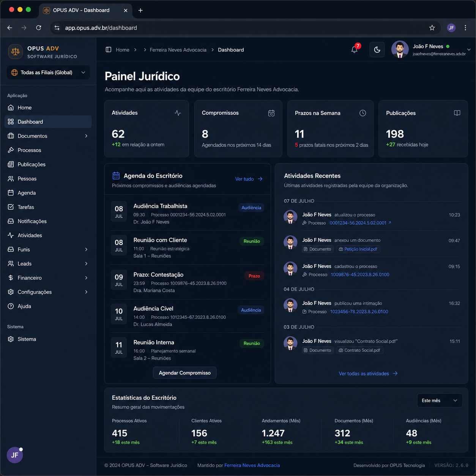This screenshot has height=476, width=476.
Task: Expand the Financeiro sidebar chevron
Action: tap(86, 278)
